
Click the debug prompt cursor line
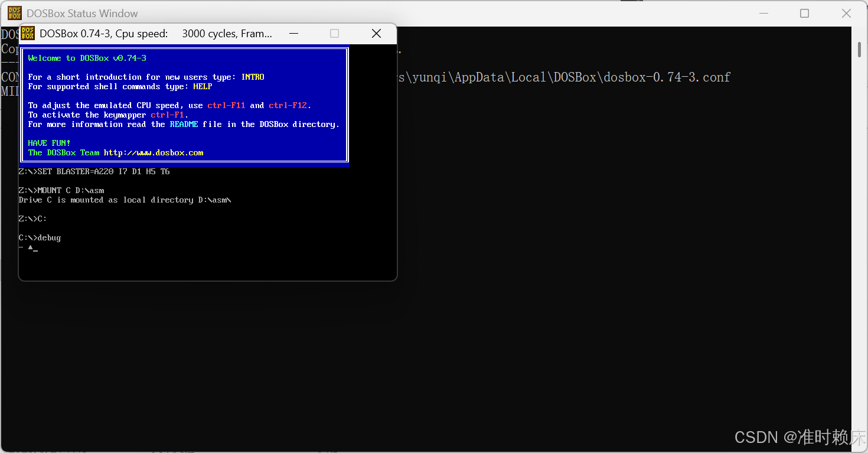pos(28,247)
